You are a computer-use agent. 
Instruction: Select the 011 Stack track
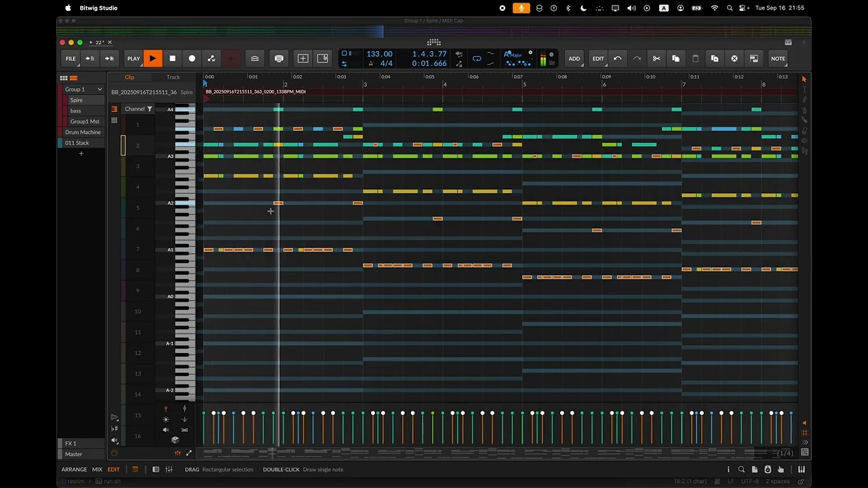coord(83,143)
